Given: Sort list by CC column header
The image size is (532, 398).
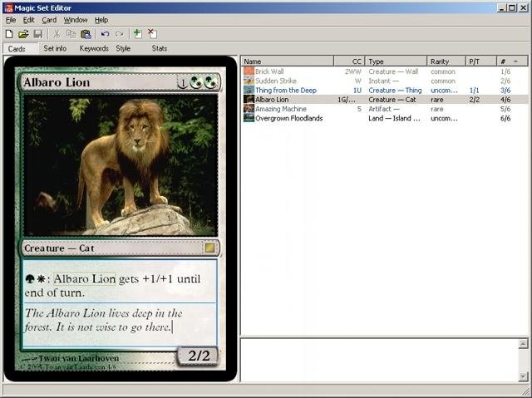Looking at the screenshot, I should pos(349,61).
